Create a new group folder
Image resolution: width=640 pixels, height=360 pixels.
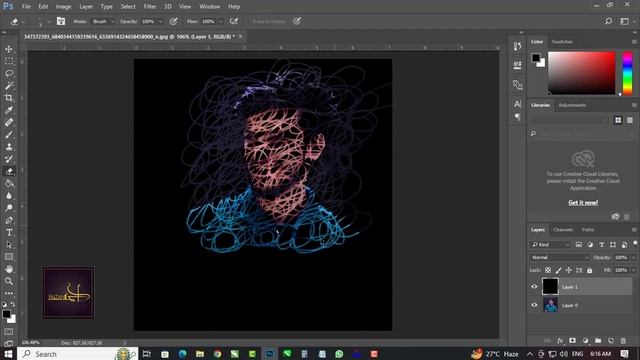(598, 341)
